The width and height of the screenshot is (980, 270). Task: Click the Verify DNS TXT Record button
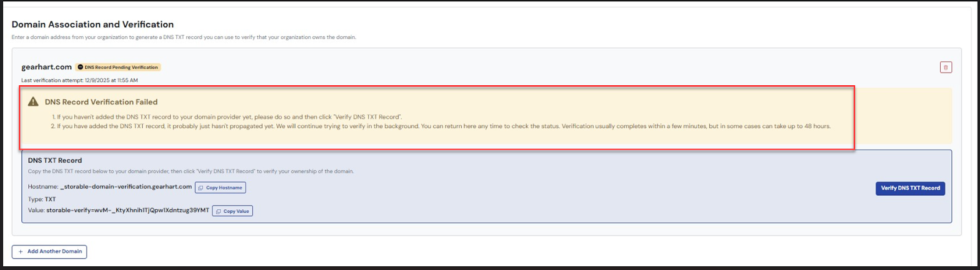click(x=910, y=188)
